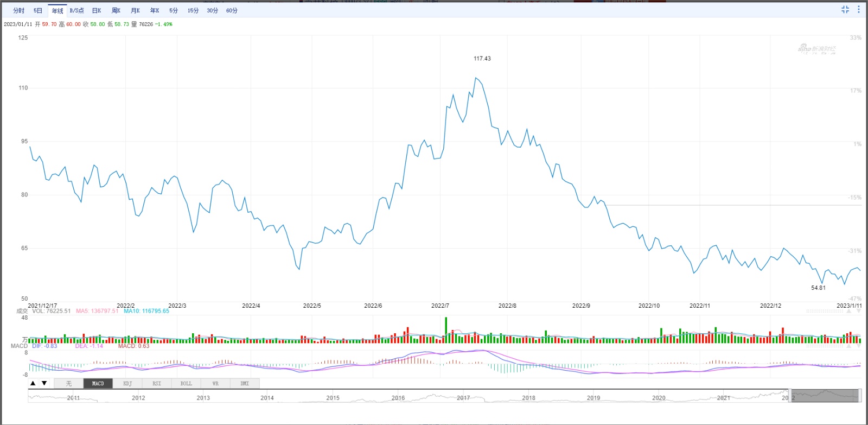The image size is (868, 425).
Task: Click the gray range selector in timeline
Action: click(825, 396)
